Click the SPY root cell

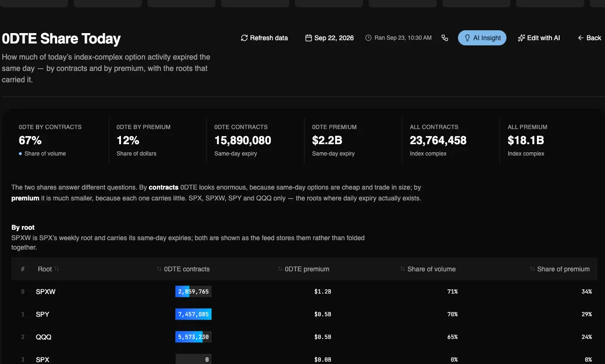(x=43, y=314)
